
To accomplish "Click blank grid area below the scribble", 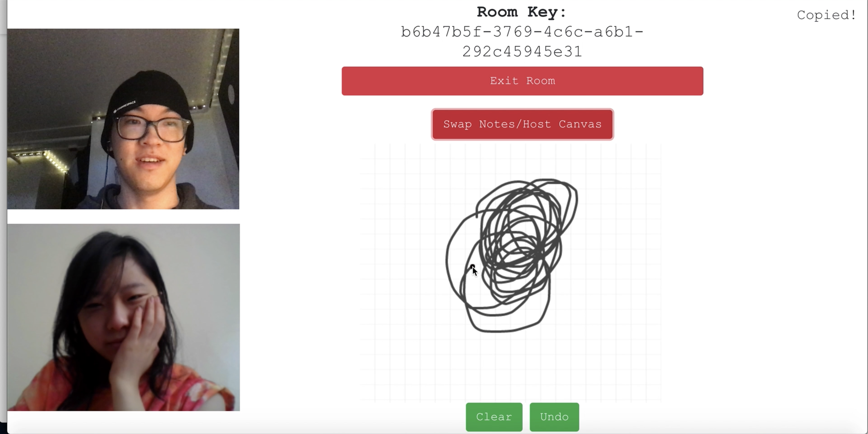I will coord(511,367).
